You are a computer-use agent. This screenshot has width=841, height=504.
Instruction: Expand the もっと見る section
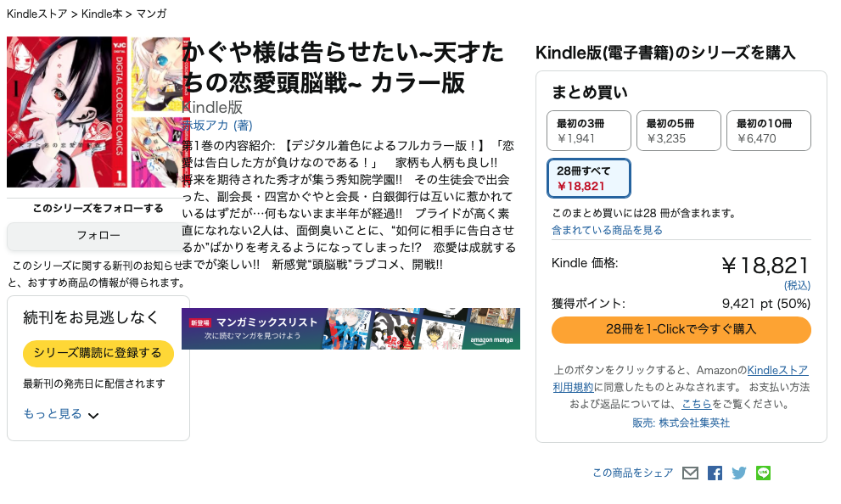pyautogui.click(x=53, y=414)
